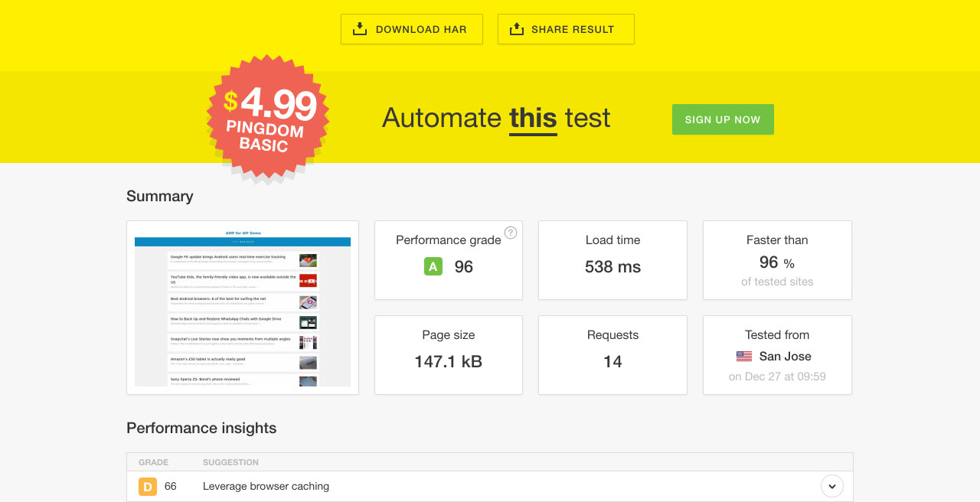Click the download arrow icon on Download HAR
The width and height of the screenshot is (980, 502).
pyautogui.click(x=360, y=29)
